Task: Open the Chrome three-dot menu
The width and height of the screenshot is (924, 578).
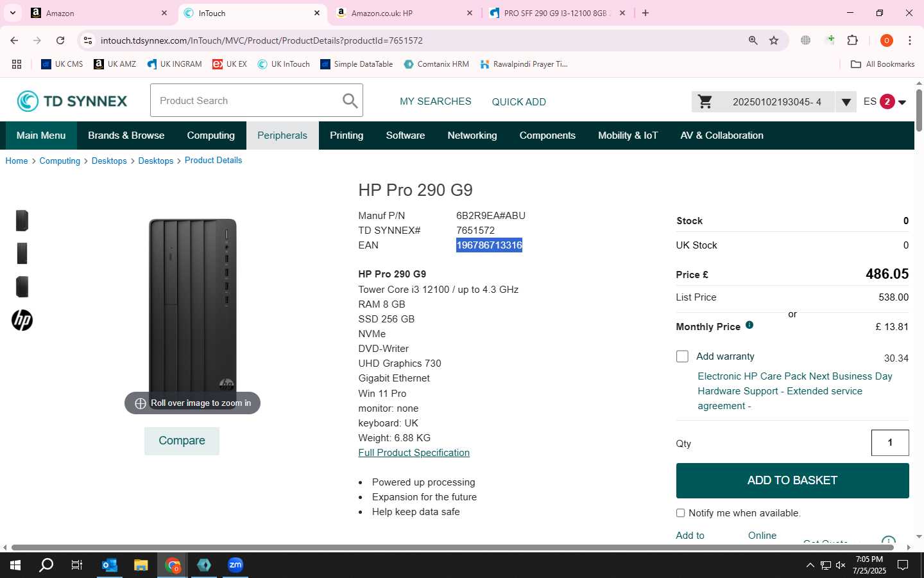Action: (x=910, y=40)
